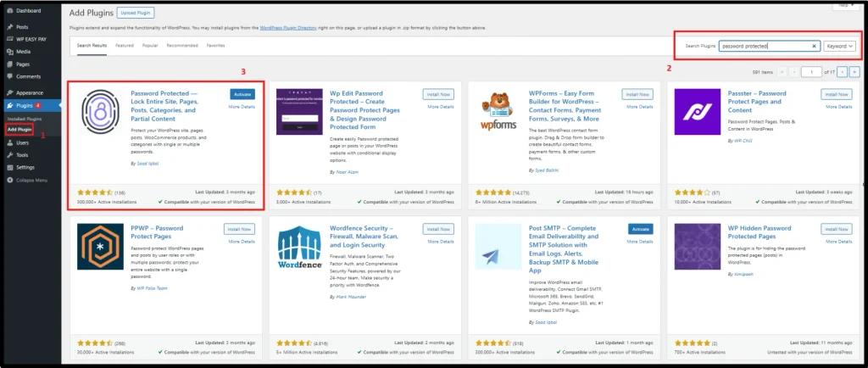Click the star rating of the WPForms plugin
This screenshot has width=868, height=368.
[493, 192]
